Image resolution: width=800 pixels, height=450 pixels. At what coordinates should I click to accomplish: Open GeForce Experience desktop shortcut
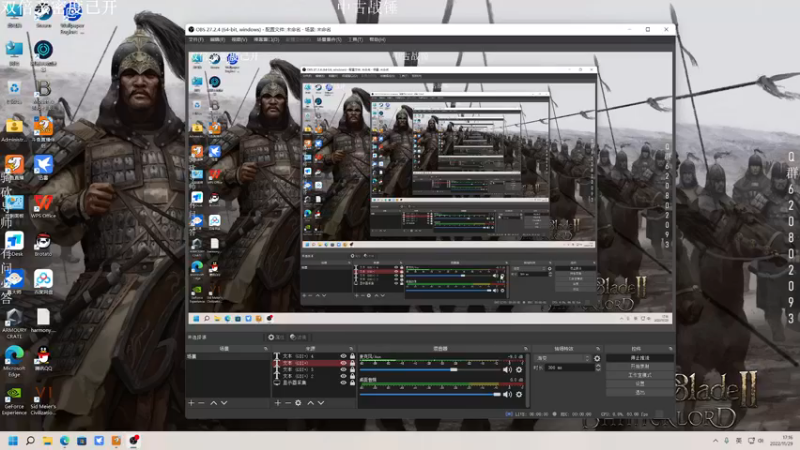click(x=14, y=401)
